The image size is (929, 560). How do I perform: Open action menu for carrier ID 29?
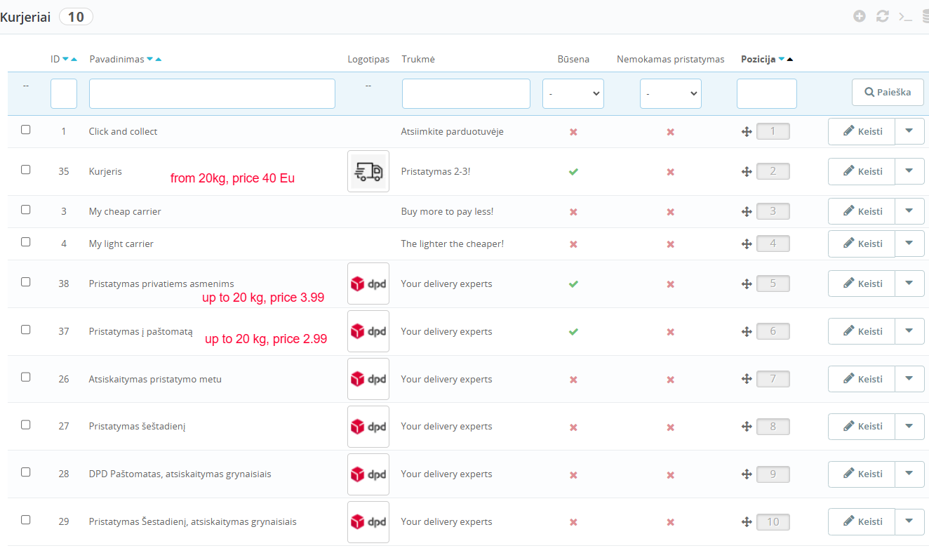pyautogui.click(x=910, y=521)
